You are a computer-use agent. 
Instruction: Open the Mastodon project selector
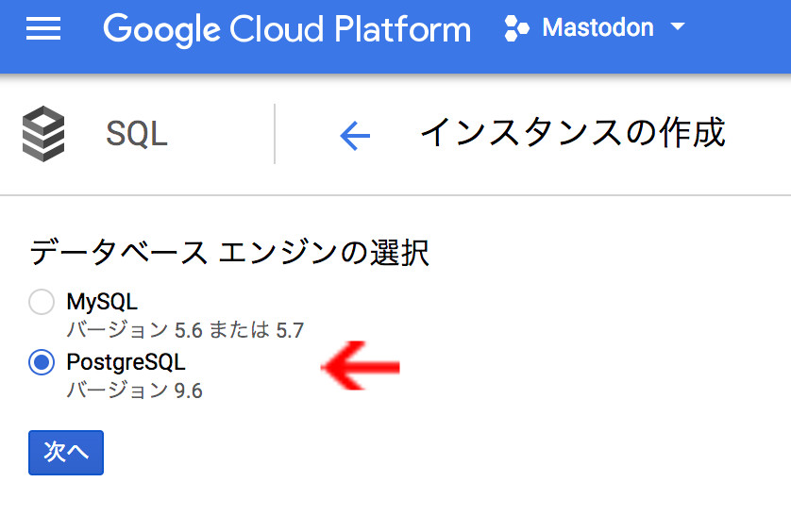597,28
